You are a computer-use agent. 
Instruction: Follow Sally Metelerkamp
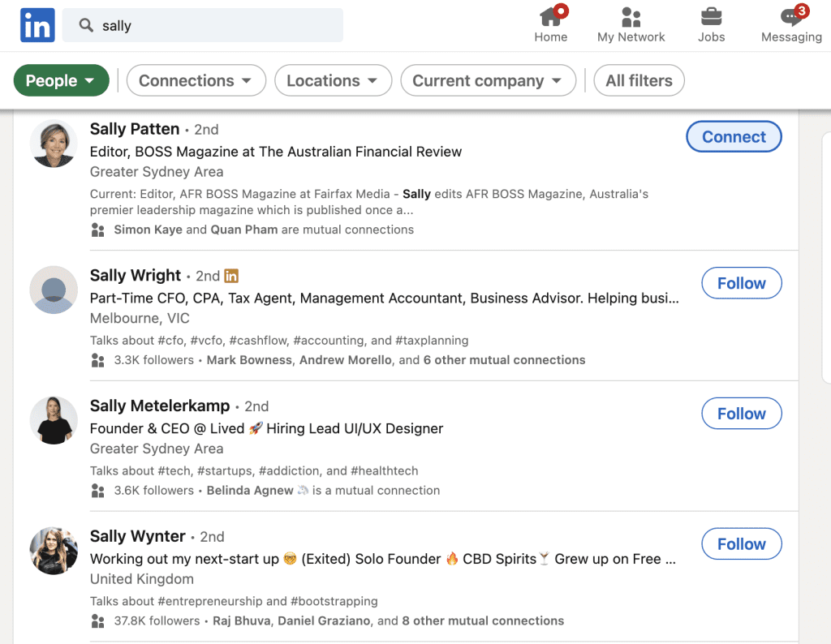pyautogui.click(x=742, y=414)
